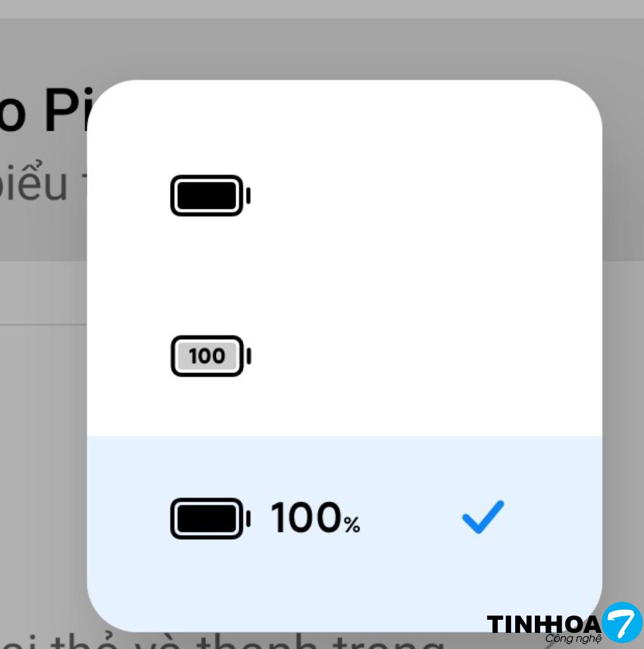Click the 'Công nghệ' text under the logo
The height and width of the screenshot is (649, 644).
pos(572,639)
